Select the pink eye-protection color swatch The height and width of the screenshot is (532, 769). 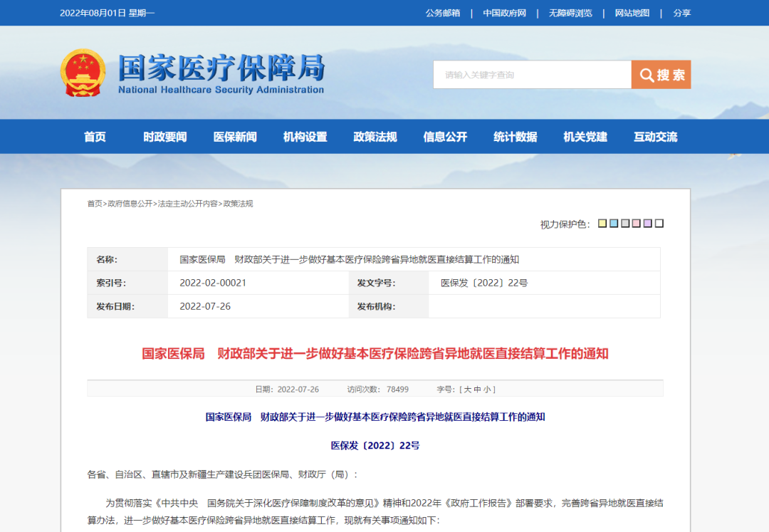point(636,224)
